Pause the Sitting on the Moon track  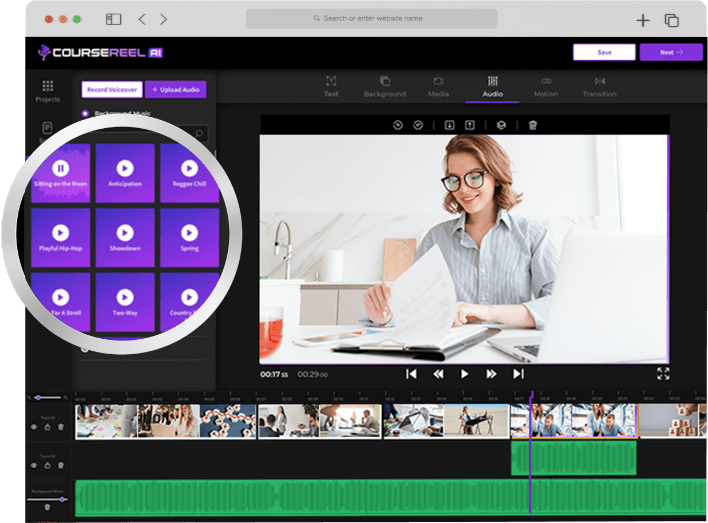(61, 168)
